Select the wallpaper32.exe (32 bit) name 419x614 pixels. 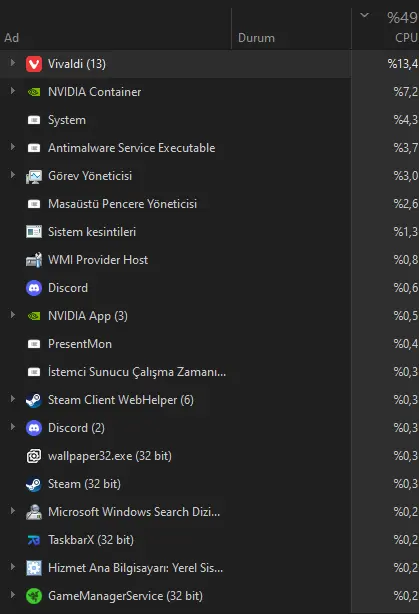pos(110,456)
